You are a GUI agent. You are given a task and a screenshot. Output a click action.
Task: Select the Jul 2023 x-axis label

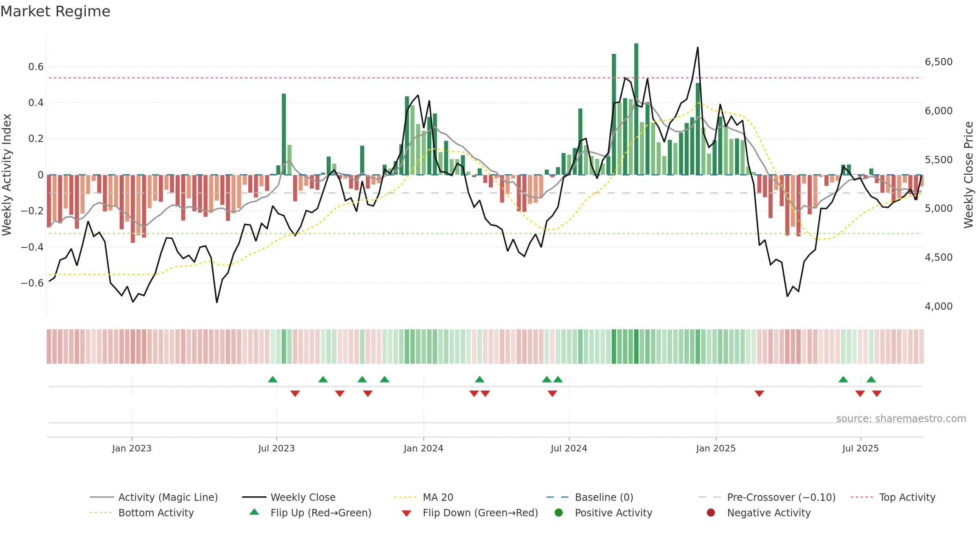(x=276, y=448)
